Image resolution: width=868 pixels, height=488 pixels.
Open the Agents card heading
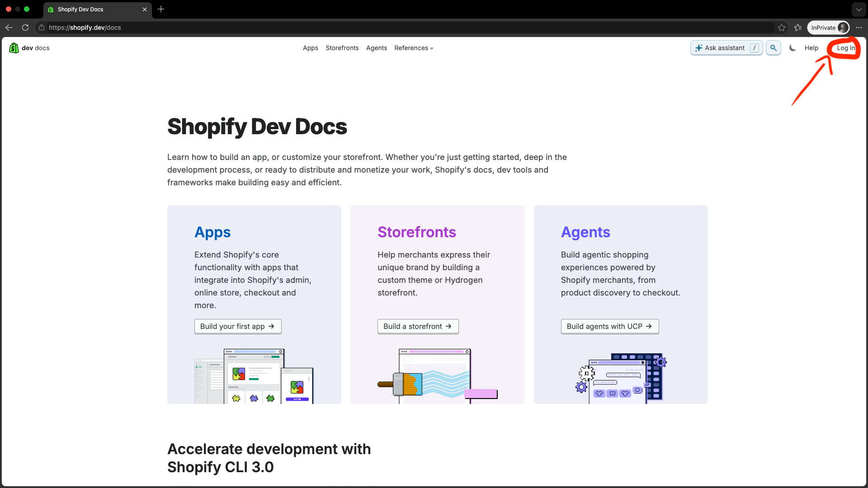[x=585, y=232]
